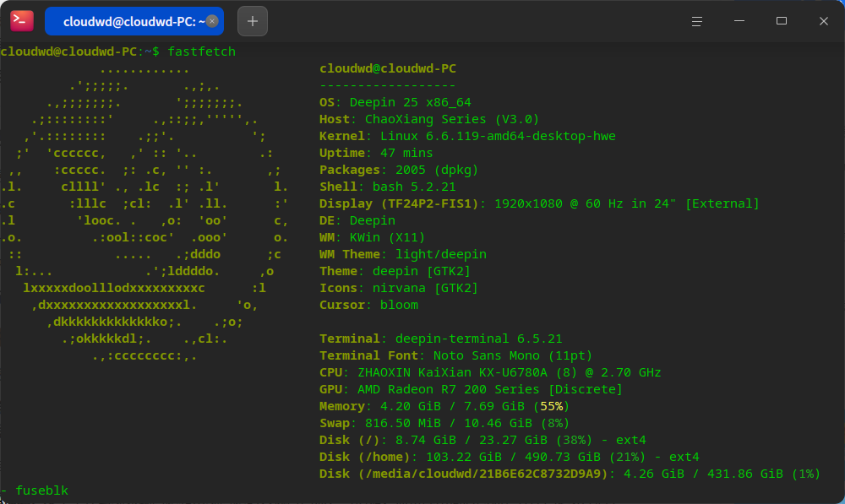845x504 pixels.
Task: Click the Icons value 'nirvana [GTK2]'
Action: (425, 288)
